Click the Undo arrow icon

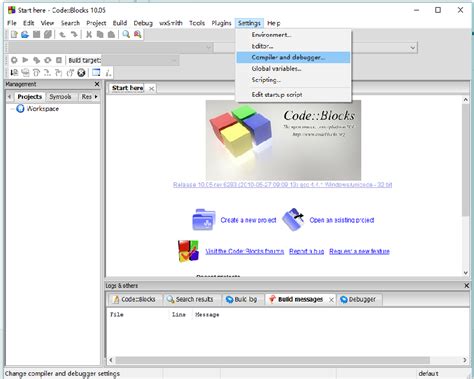click(x=62, y=34)
